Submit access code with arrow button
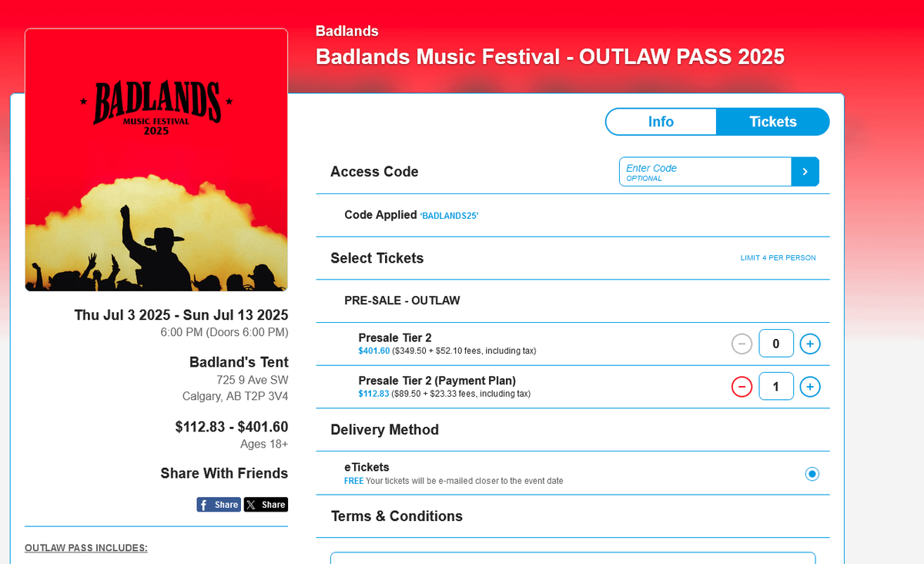 [x=805, y=172]
